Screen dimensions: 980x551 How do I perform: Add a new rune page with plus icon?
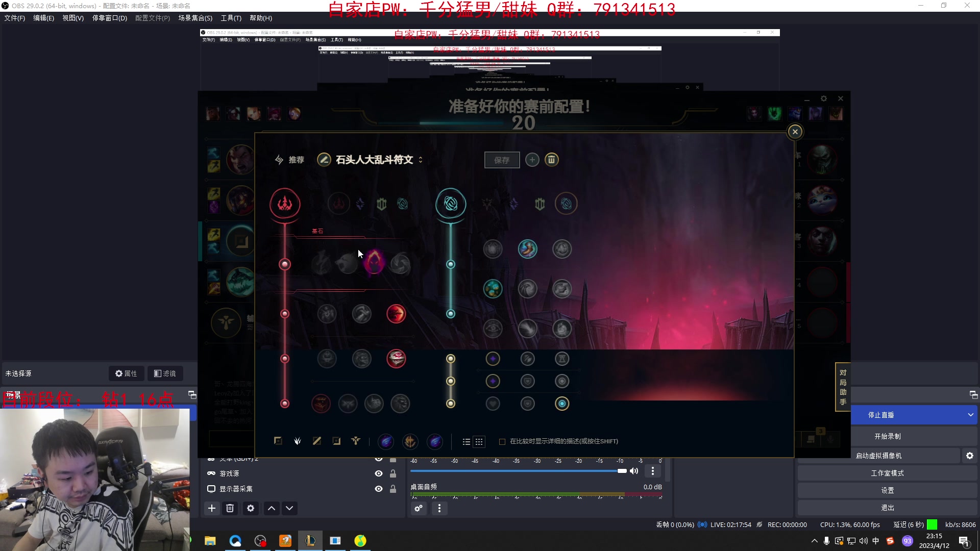532,160
